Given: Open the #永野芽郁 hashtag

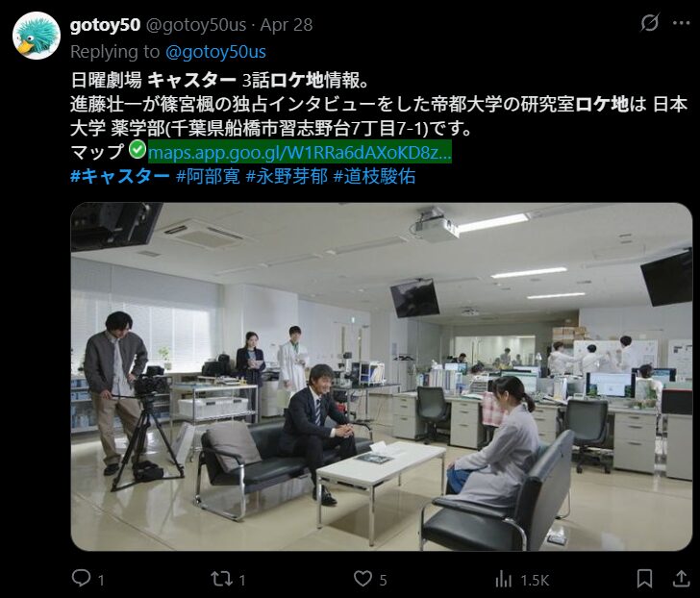Looking at the screenshot, I should [287, 176].
